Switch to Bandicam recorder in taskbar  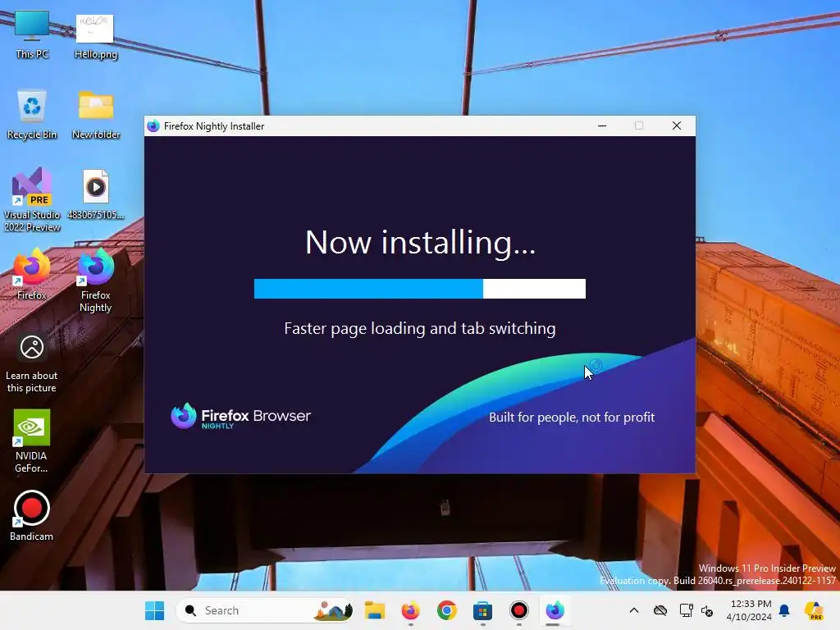click(518, 610)
